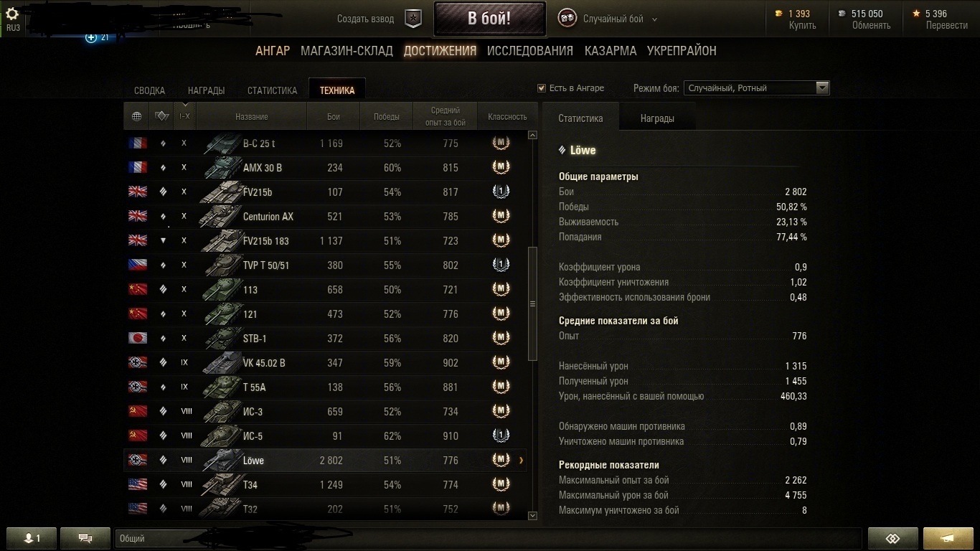The image size is (980, 551).
Task: Click the contacts icon showing 1
Action: coord(32,538)
